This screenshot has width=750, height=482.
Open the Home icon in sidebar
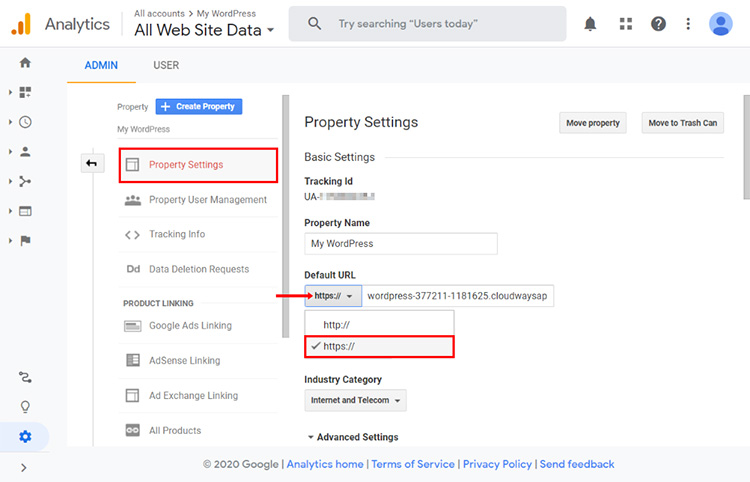(x=25, y=63)
